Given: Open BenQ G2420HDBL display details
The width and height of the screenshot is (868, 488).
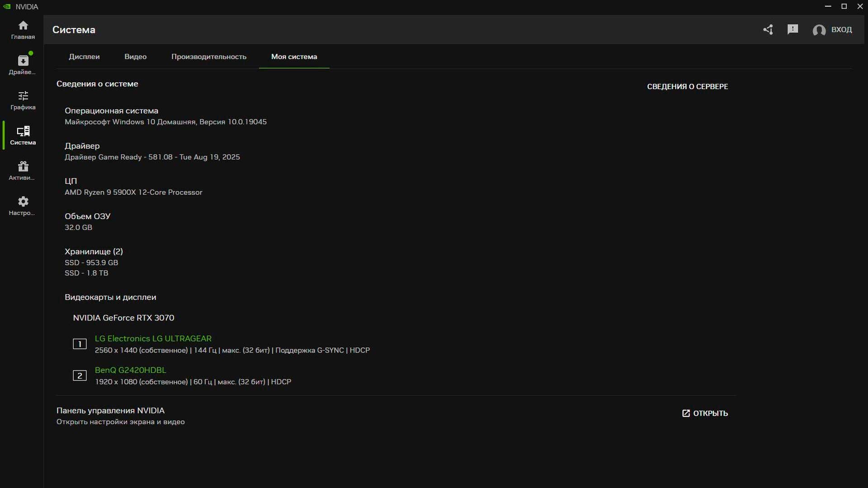Looking at the screenshot, I should coord(130,370).
